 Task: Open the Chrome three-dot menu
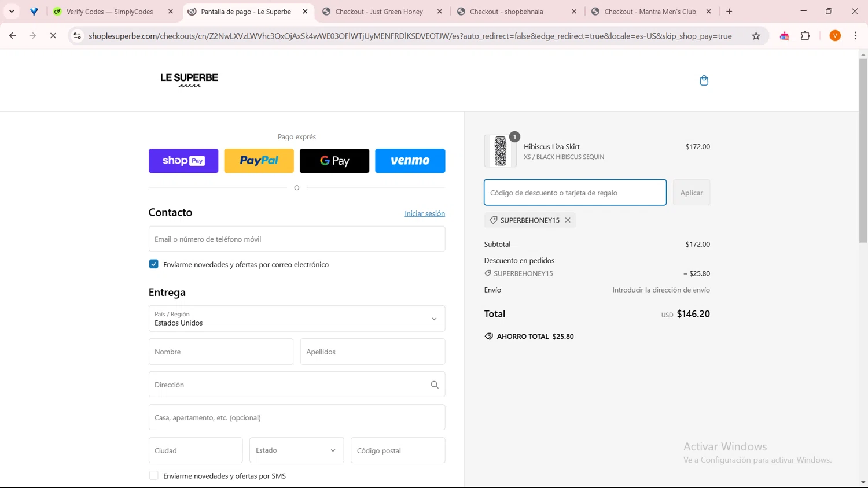[855, 36]
